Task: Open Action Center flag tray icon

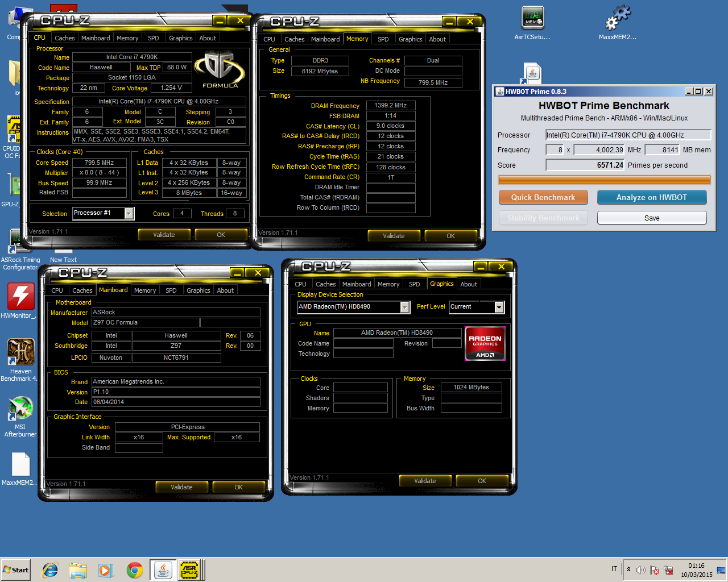Action: click(x=655, y=570)
